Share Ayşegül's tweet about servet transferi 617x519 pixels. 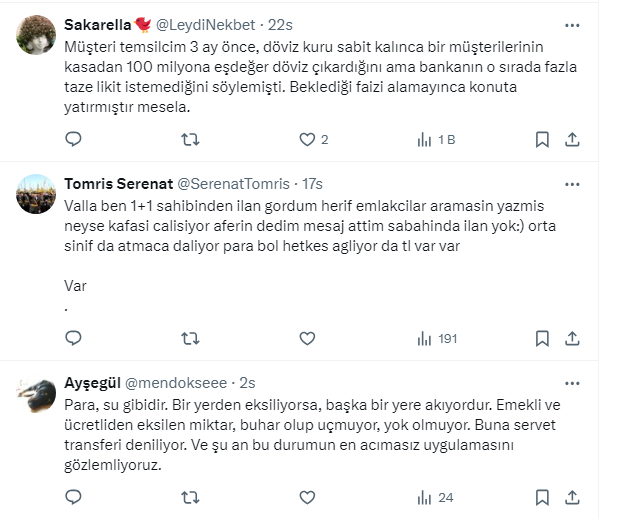(x=573, y=497)
